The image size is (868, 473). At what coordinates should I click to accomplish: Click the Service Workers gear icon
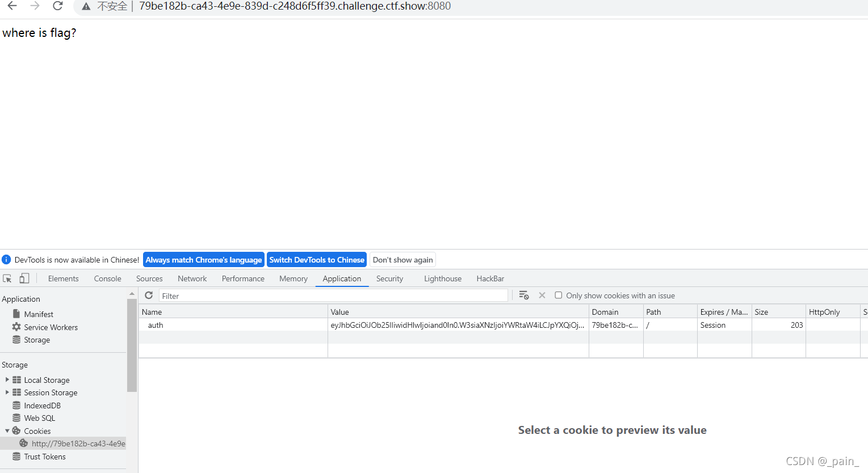point(16,327)
